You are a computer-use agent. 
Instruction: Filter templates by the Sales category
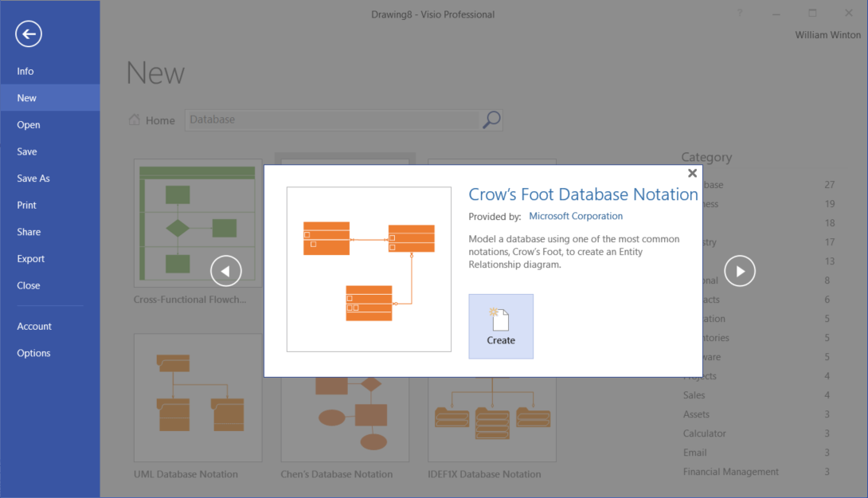tap(693, 394)
